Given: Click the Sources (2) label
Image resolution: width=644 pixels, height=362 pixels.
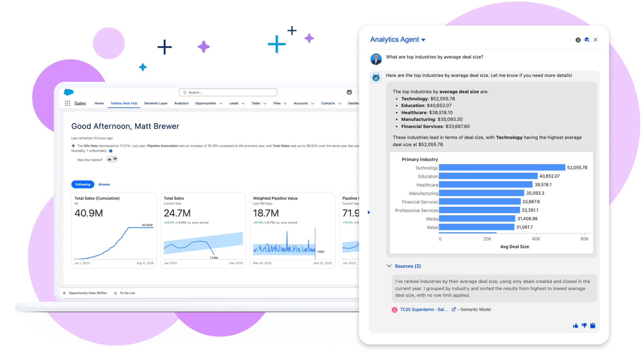Looking at the screenshot, I should [408, 266].
